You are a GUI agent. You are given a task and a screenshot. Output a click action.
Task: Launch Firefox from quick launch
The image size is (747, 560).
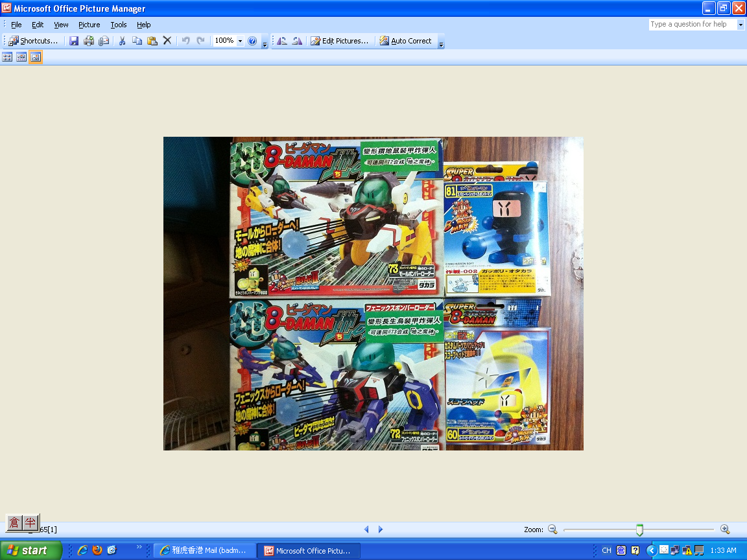pyautogui.click(x=97, y=550)
